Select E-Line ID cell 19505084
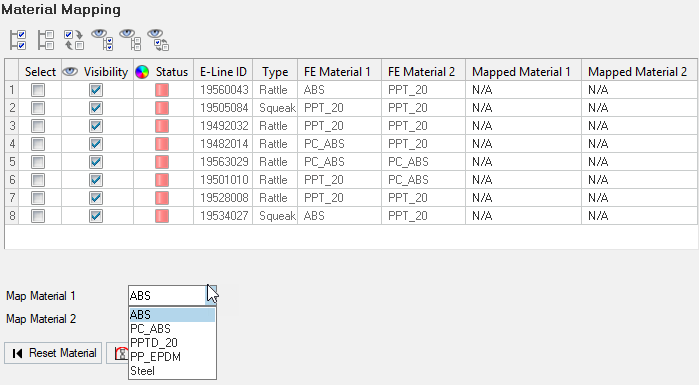 (x=223, y=108)
